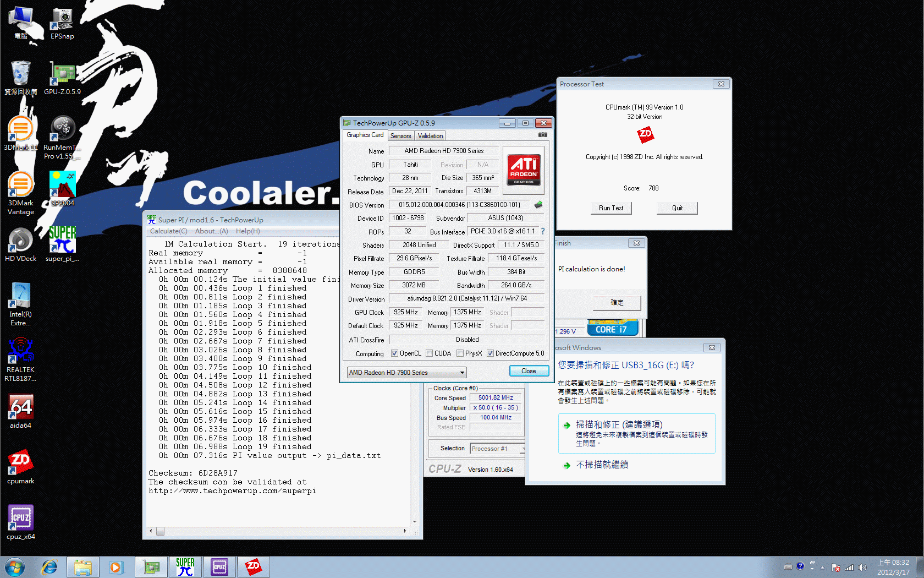Open CPU-Z Processor #1 selection dropdown
The height and width of the screenshot is (578, 924).
(x=498, y=449)
